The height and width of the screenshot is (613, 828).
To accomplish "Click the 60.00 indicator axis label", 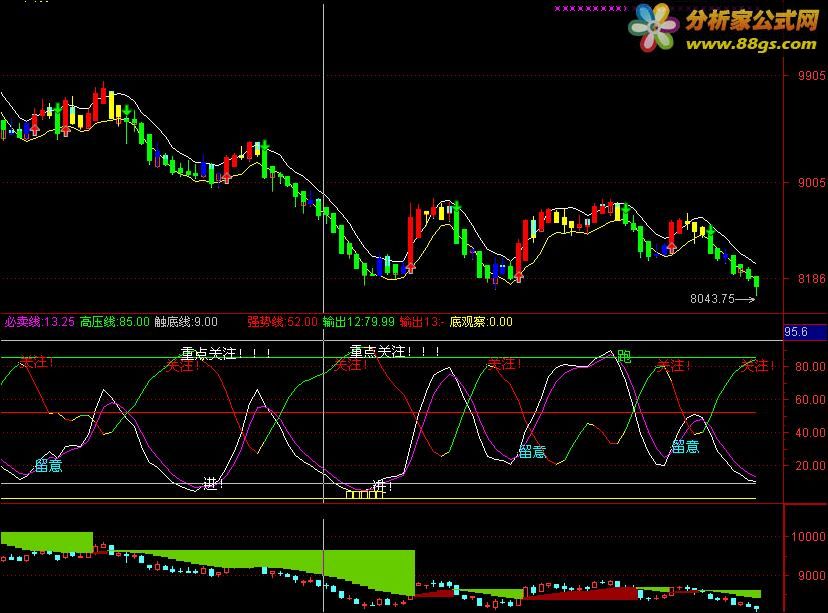I will tap(811, 400).
